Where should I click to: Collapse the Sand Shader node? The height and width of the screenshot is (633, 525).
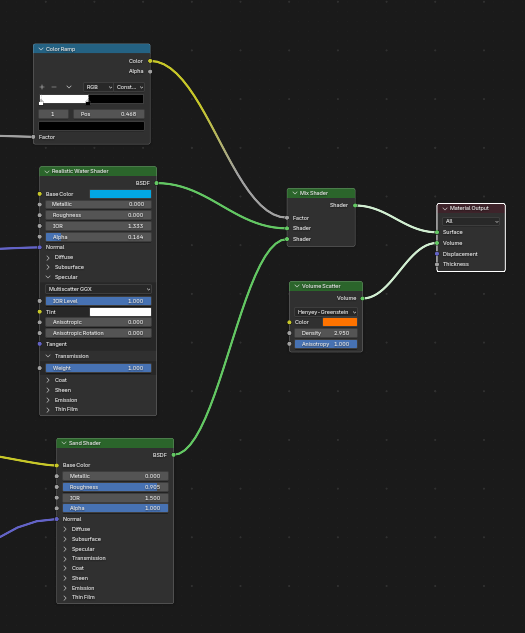(x=64, y=443)
